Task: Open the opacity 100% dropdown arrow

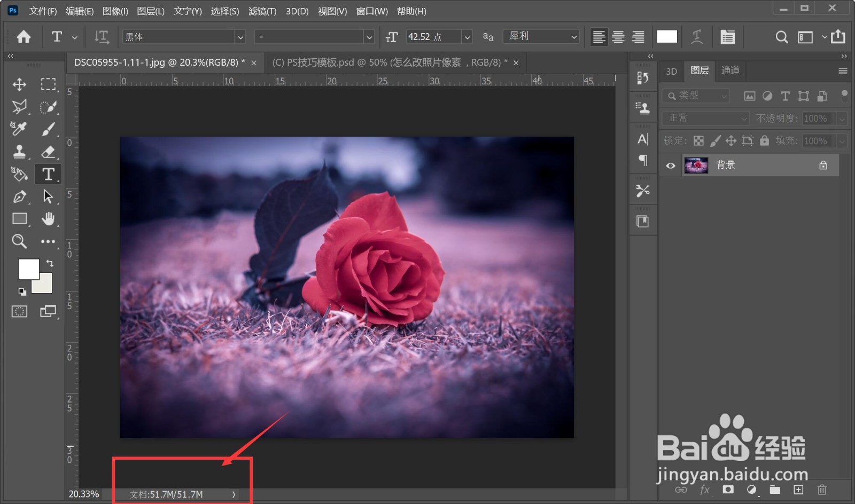Action: click(842, 119)
